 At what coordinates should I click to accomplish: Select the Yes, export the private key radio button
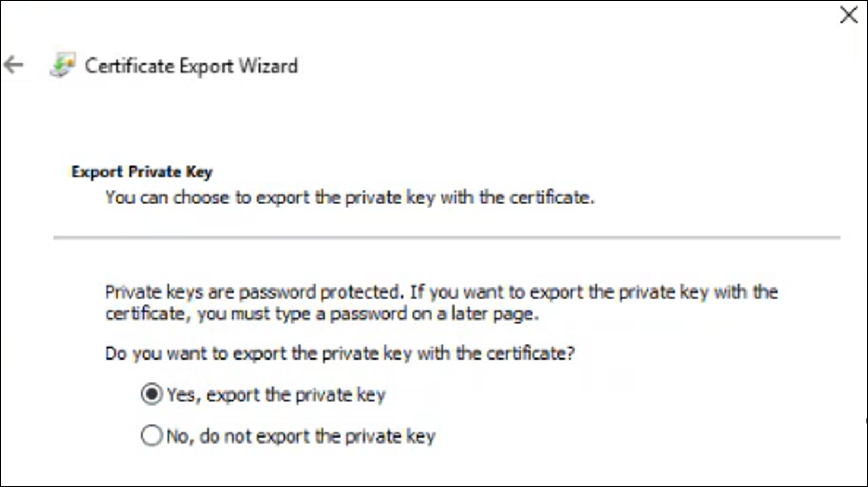click(x=151, y=394)
